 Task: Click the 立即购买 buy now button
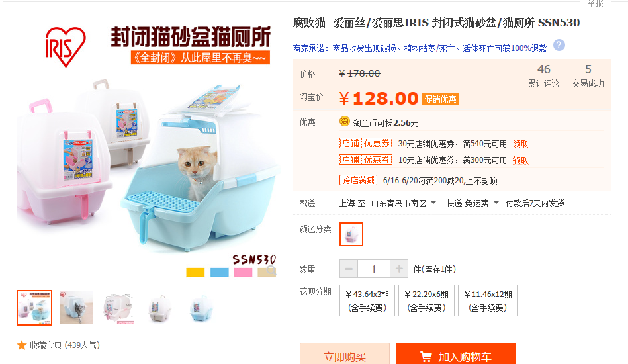pos(344,354)
